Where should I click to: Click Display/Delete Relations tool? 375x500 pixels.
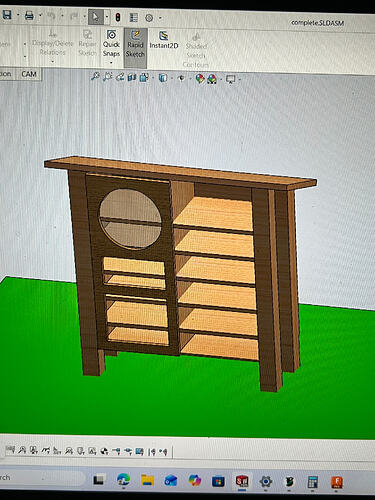[52, 43]
